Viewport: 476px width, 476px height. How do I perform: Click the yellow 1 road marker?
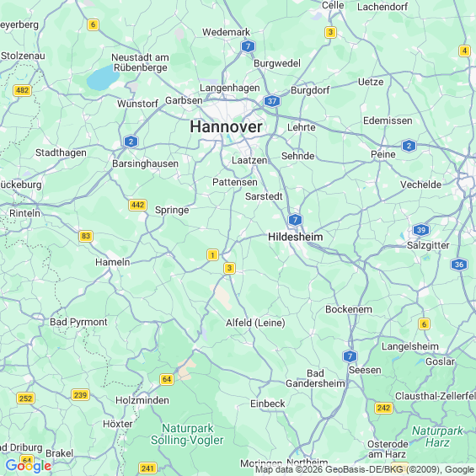tap(212, 255)
